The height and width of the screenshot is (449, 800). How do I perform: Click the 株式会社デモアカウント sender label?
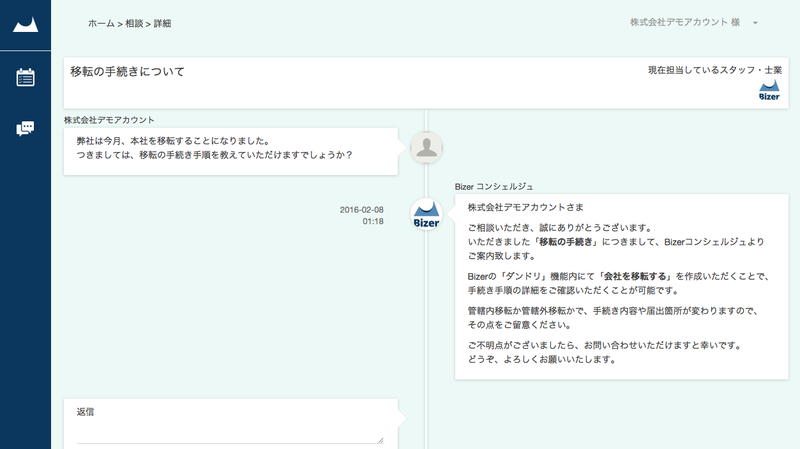[109, 120]
